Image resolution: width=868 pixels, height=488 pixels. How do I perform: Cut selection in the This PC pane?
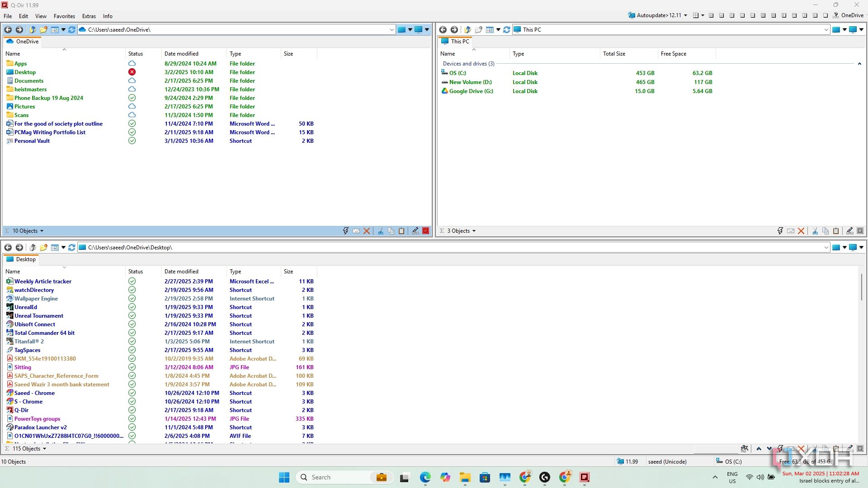coord(815,231)
